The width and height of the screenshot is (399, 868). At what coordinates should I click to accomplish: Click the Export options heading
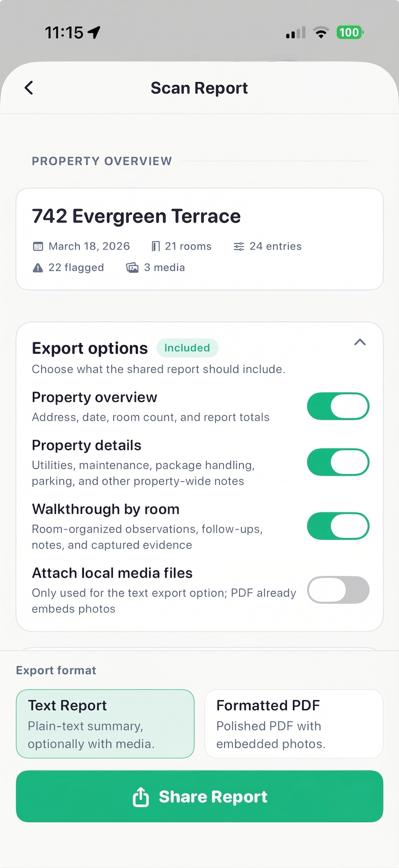(89, 348)
